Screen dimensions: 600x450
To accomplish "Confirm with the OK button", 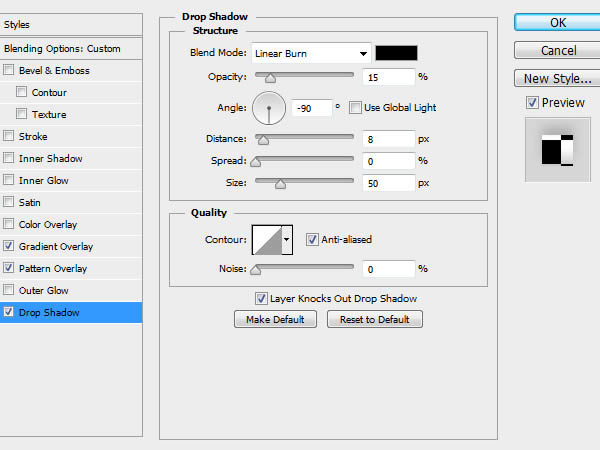I will coord(558,22).
